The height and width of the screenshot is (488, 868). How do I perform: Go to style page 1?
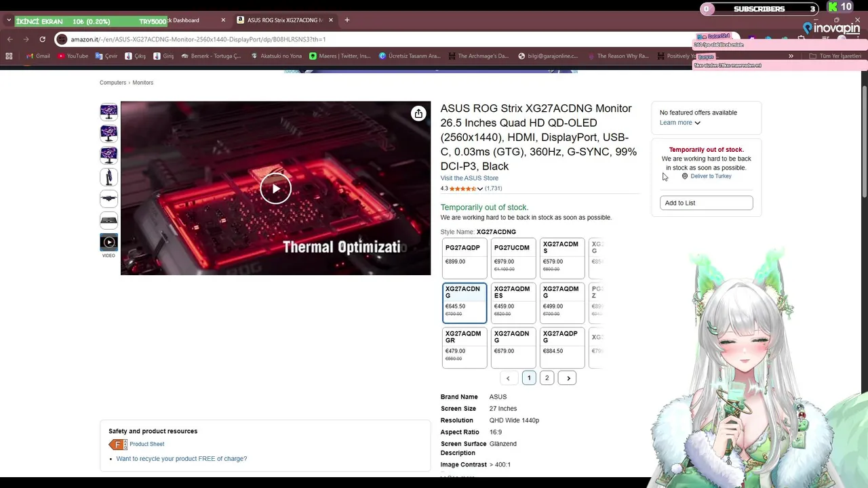(x=529, y=378)
